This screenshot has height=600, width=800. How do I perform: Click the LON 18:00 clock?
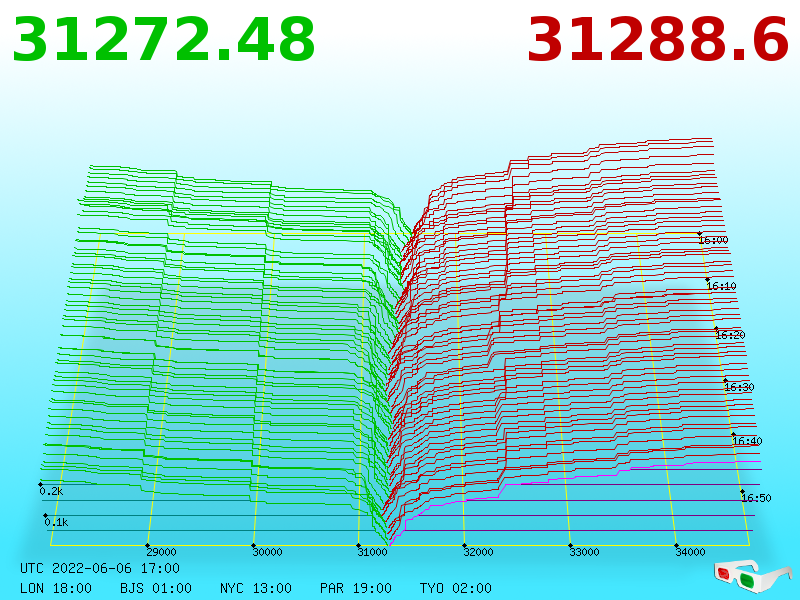click(x=56, y=588)
